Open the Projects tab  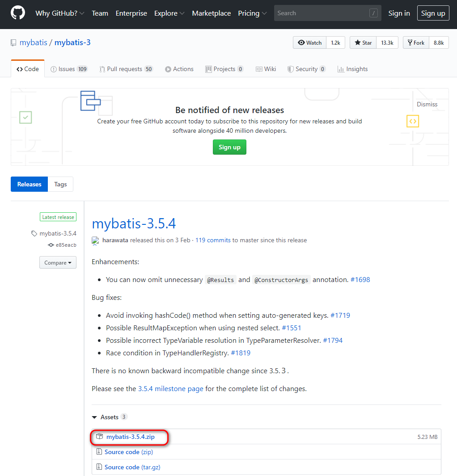pyautogui.click(x=224, y=69)
